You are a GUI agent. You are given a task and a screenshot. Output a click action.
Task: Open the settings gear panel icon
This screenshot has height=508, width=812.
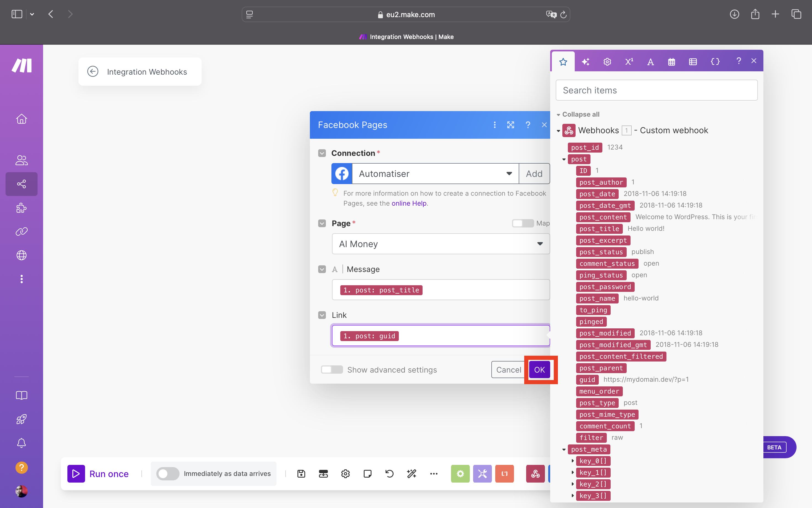tap(607, 61)
